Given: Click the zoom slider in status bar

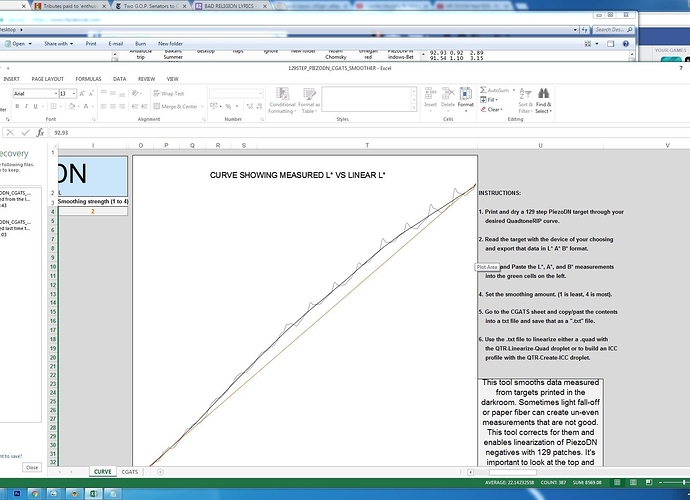Looking at the screenshot, I should 683,482.
